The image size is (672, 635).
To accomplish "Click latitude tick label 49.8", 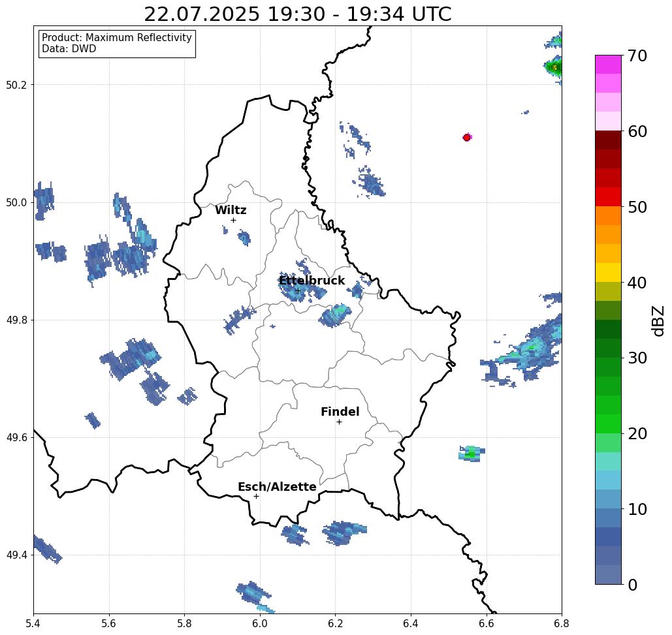I will [16, 320].
